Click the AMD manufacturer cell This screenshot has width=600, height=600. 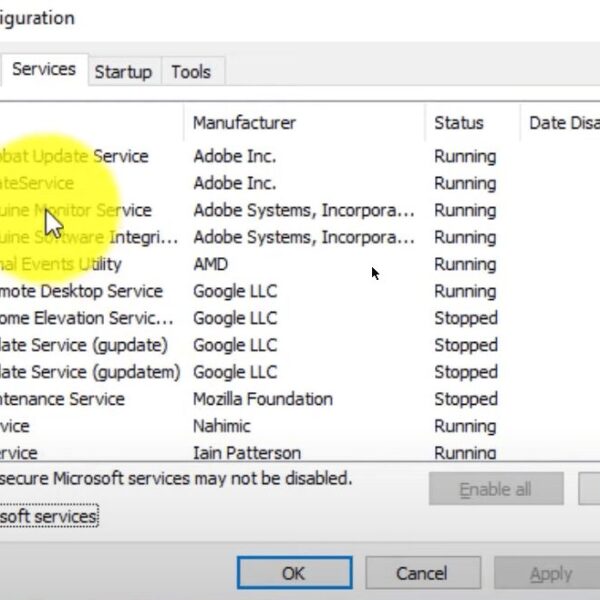coord(210,264)
